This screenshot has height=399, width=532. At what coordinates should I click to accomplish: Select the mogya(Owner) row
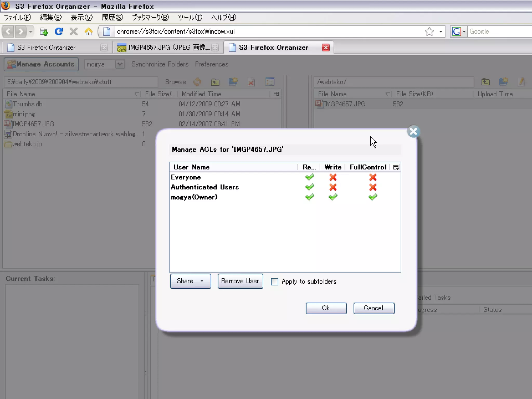point(285,197)
